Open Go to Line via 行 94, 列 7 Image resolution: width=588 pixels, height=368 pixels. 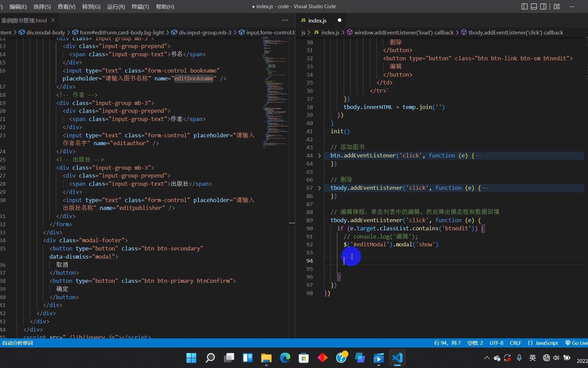tap(447, 343)
